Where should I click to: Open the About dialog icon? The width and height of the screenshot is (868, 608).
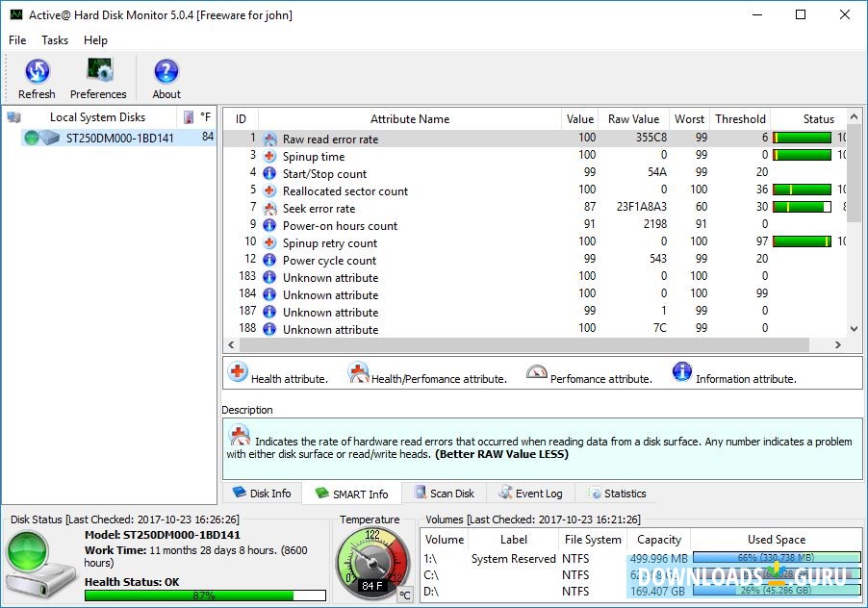(x=166, y=71)
